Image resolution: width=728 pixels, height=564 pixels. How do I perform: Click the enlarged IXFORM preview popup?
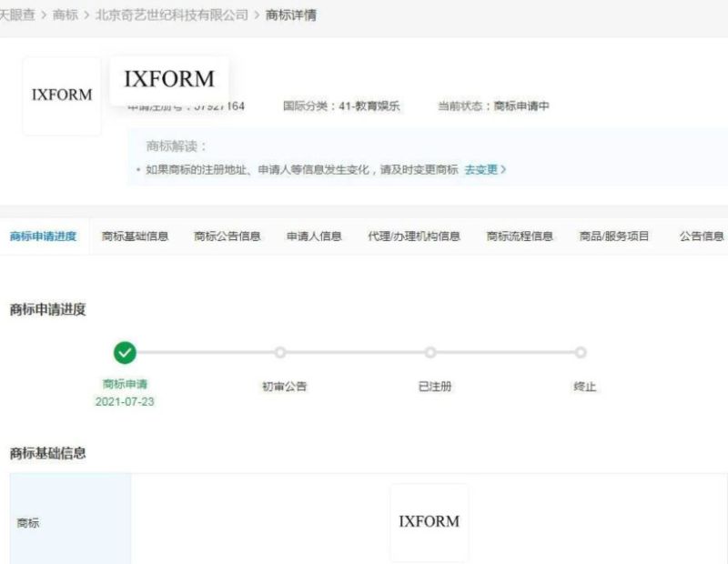pyautogui.click(x=169, y=78)
